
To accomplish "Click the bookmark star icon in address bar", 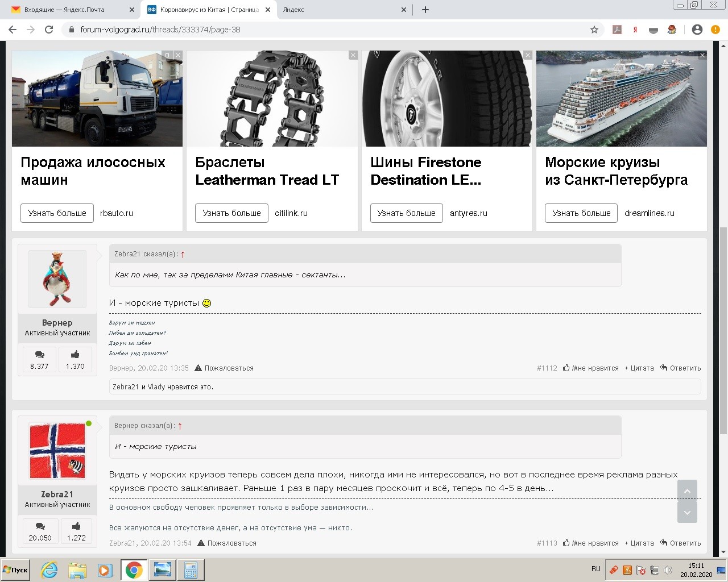I will click(x=594, y=30).
